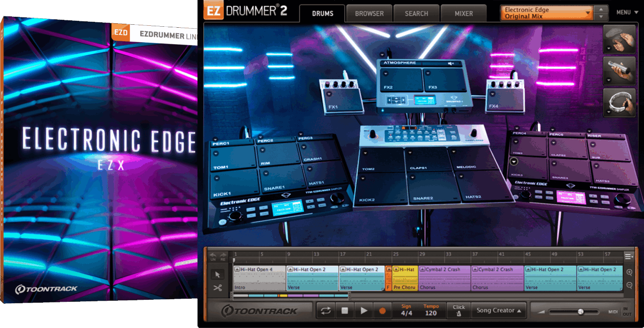Click the master volume slider knob
Image resolution: width=644 pixels, height=328 pixels.
tap(581, 312)
